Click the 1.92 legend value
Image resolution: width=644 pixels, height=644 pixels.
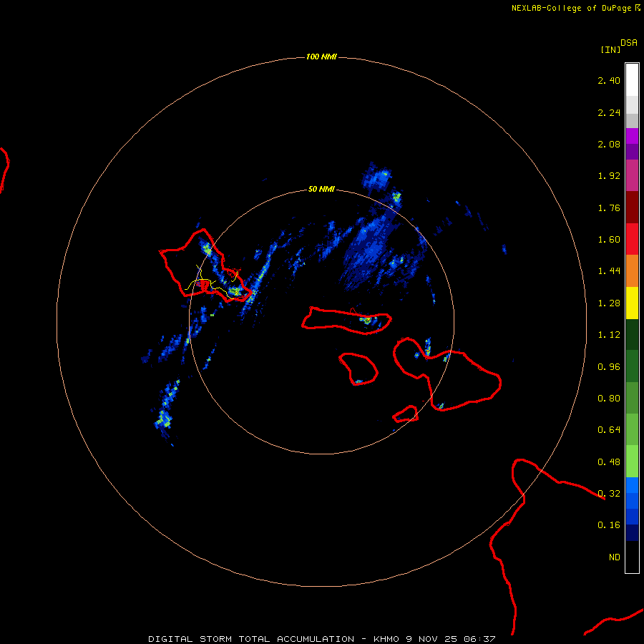coord(609,176)
